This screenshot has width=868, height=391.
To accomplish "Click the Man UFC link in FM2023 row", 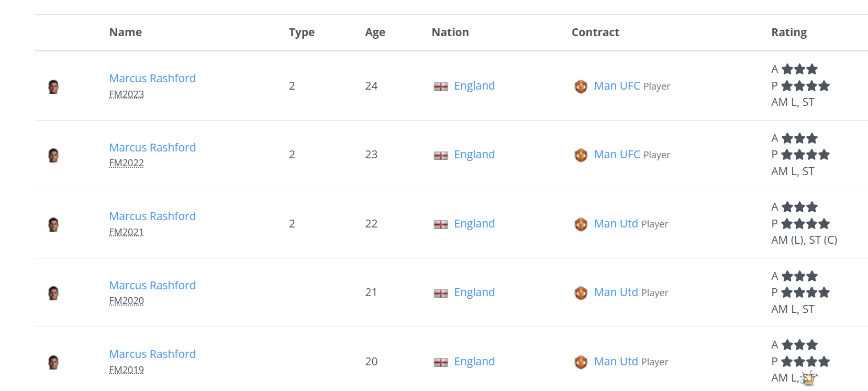I will tap(617, 85).
